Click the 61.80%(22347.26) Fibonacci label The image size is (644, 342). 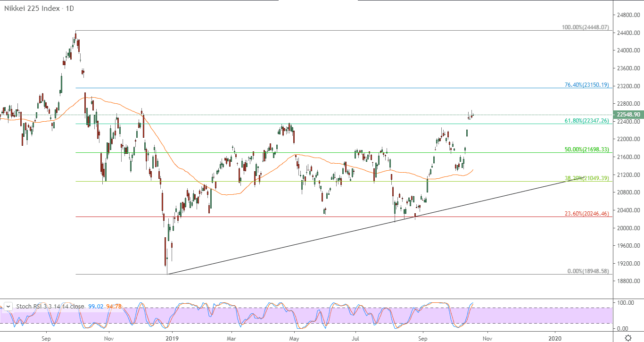[x=587, y=121]
